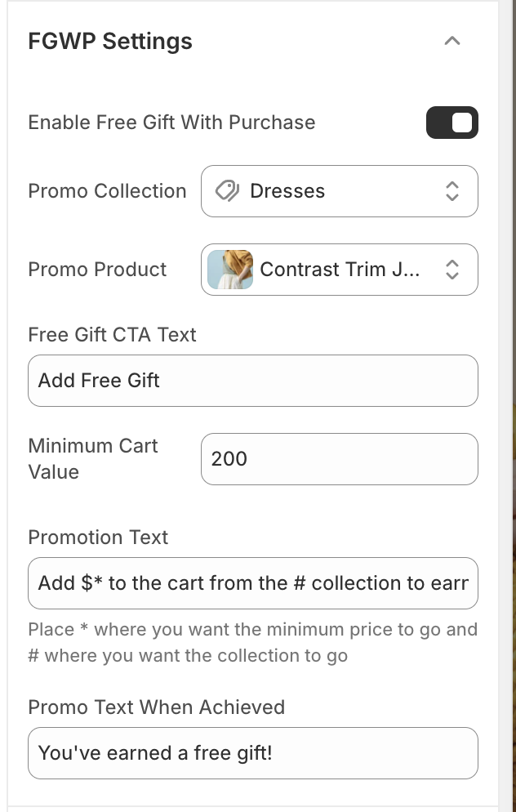The image size is (516, 812).
Task: Click the Contrast Trim product thumbnail
Action: (230, 270)
